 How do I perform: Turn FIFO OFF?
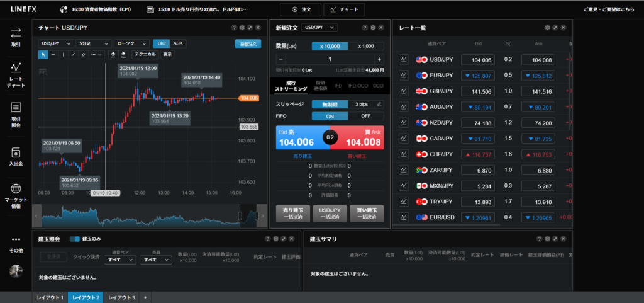[x=366, y=116]
